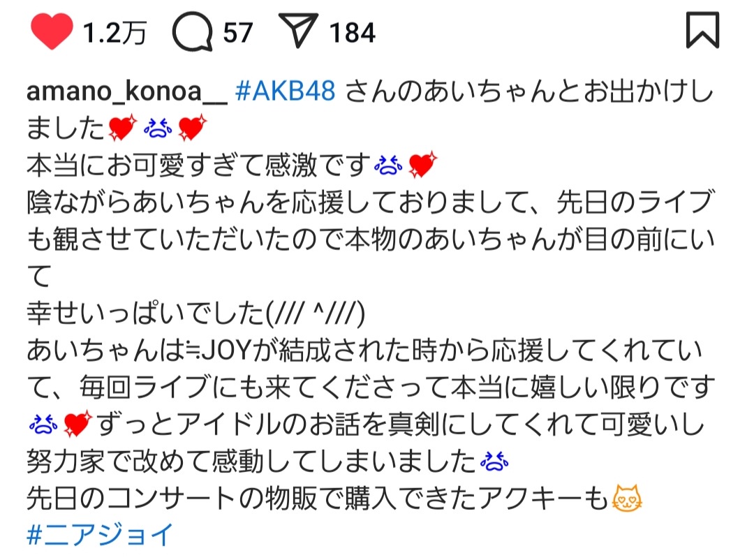
Task: Open the amano_konoa__ profile username
Action: point(126,91)
